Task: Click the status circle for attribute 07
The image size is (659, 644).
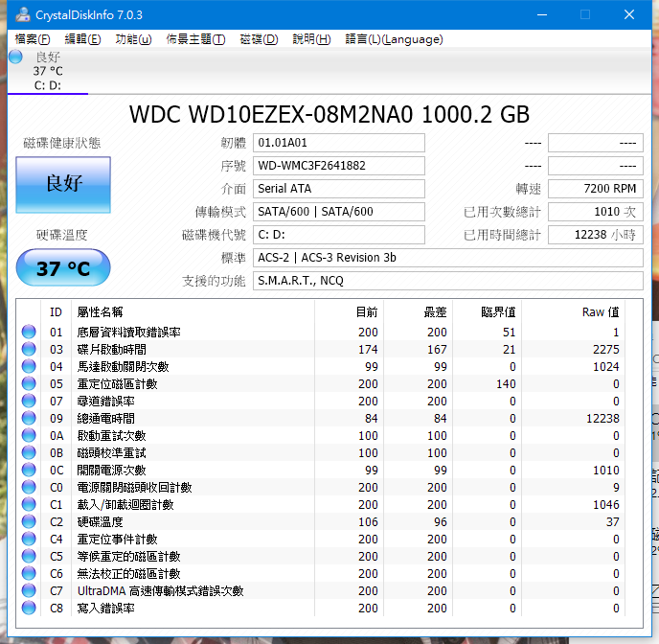Action: [x=29, y=401]
